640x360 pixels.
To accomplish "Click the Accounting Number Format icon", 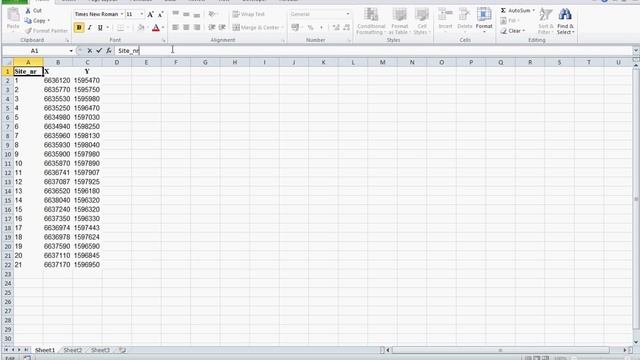I will pyautogui.click(x=295, y=28).
